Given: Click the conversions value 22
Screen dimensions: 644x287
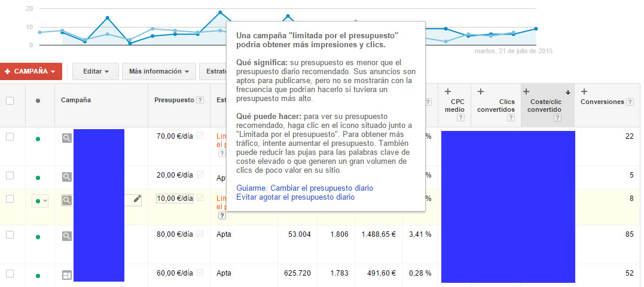Looking at the screenshot, I should pos(630,136).
